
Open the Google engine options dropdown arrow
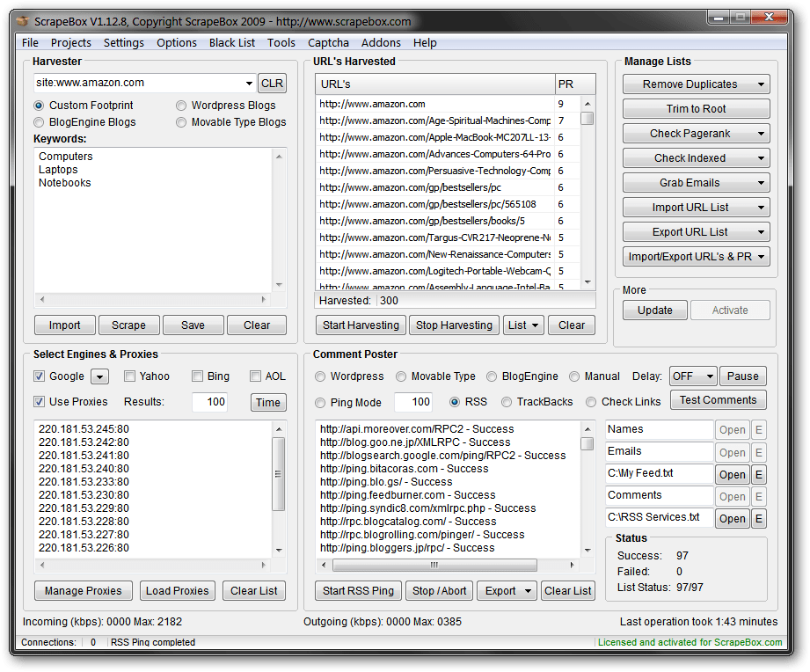coord(100,376)
